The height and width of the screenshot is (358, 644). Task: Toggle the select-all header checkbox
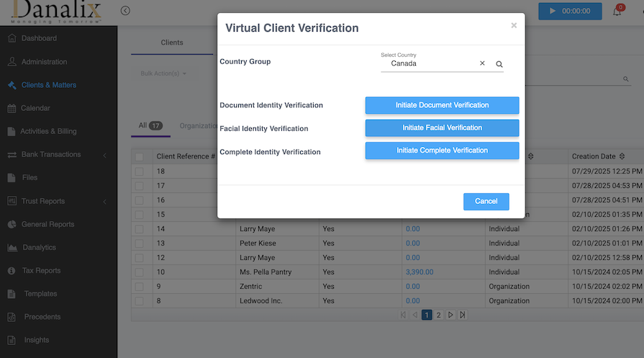pos(140,156)
